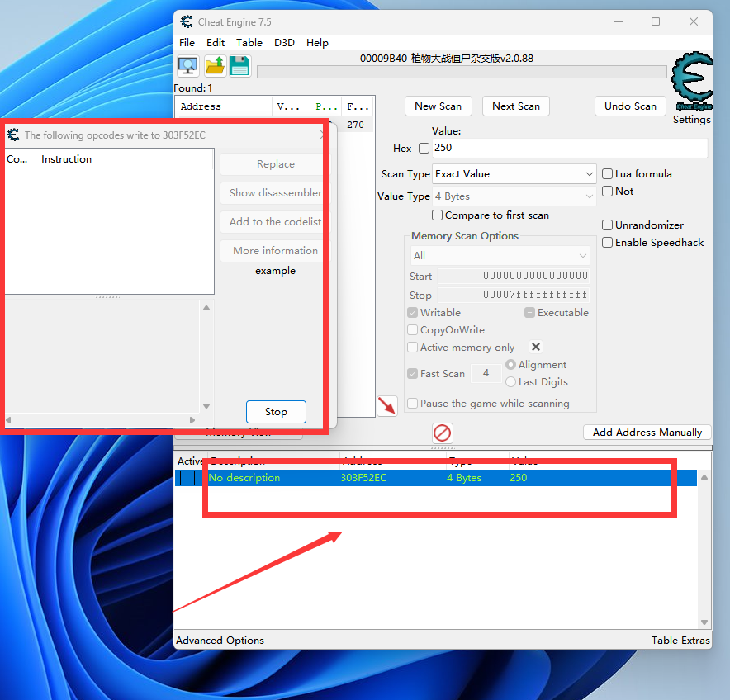Select the Last Digits radio button
The width and height of the screenshot is (730, 700).
click(x=510, y=382)
